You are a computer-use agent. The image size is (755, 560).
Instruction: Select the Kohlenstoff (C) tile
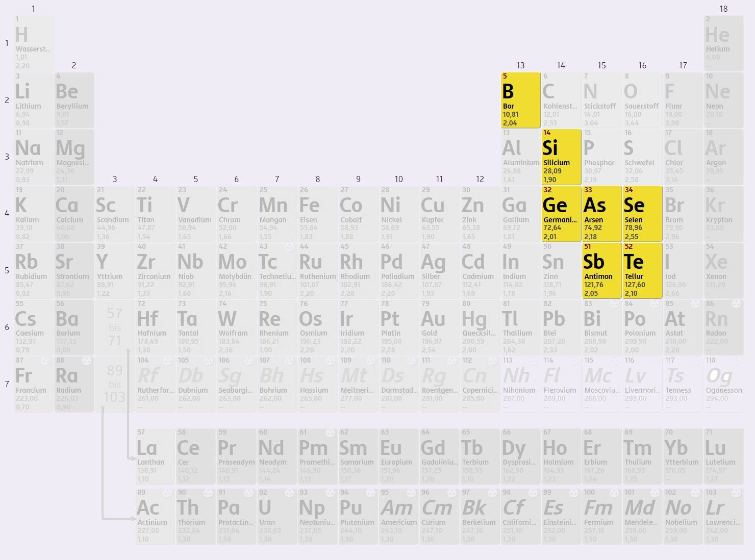pyautogui.click(x=561, y=100)
